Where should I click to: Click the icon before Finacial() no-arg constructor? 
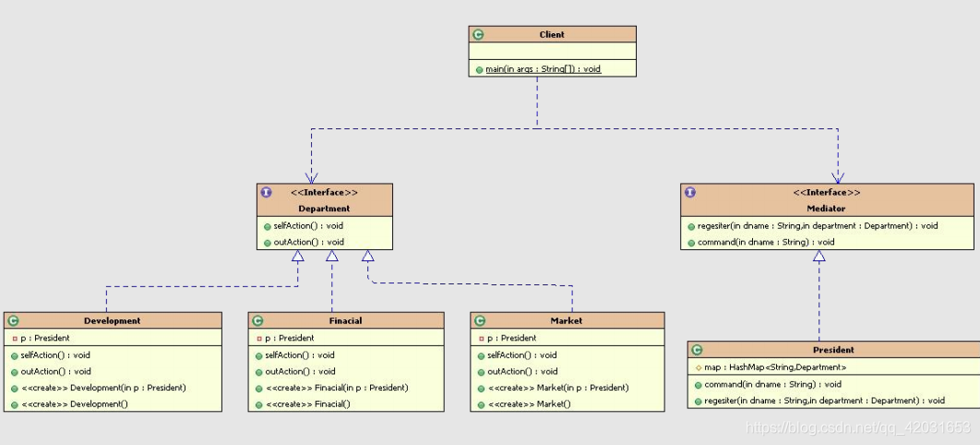pyautogui.click(x=258, y=404)
